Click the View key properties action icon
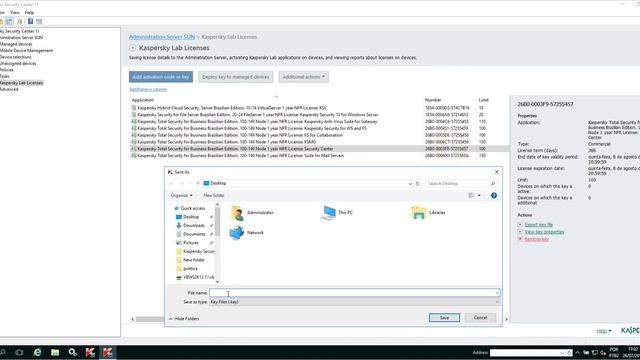This screenshot has height=360, width=640. (520, 231)
